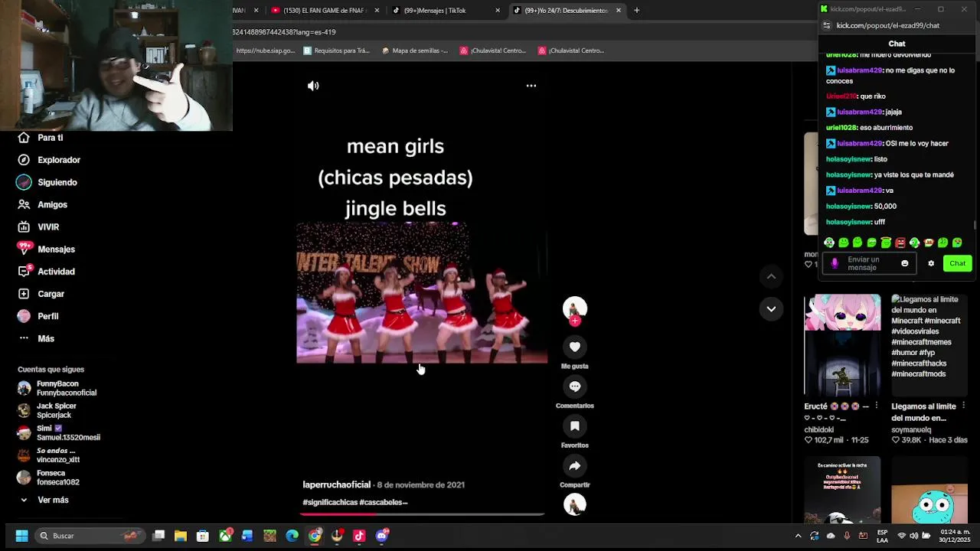The height and width of the screenshot is (551, 980).
Task: Click the mean girls video player
Action: 422,293
